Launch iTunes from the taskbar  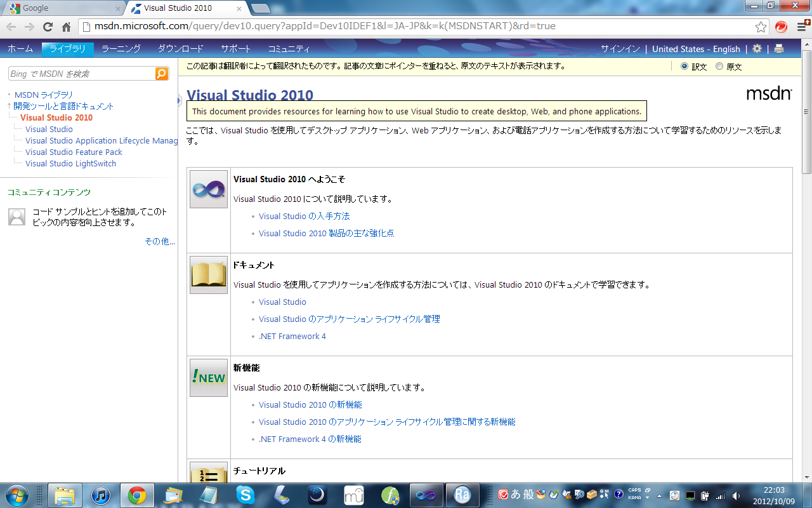[x=101, y=495]
